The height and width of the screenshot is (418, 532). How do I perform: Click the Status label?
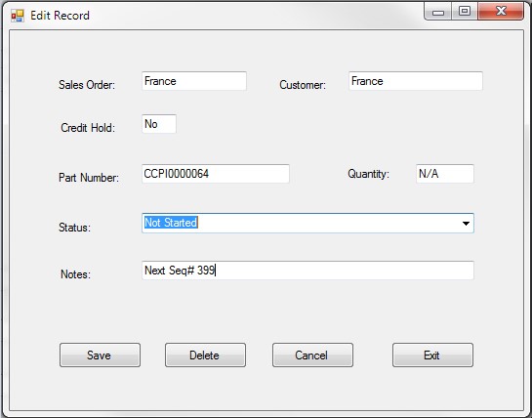(74, 228)
